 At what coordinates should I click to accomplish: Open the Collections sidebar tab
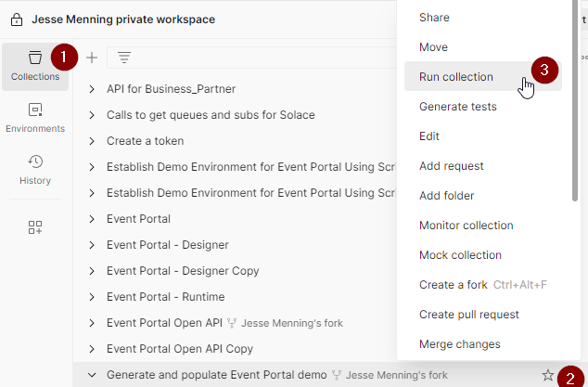pyautogui.click(x=35, y=66)
